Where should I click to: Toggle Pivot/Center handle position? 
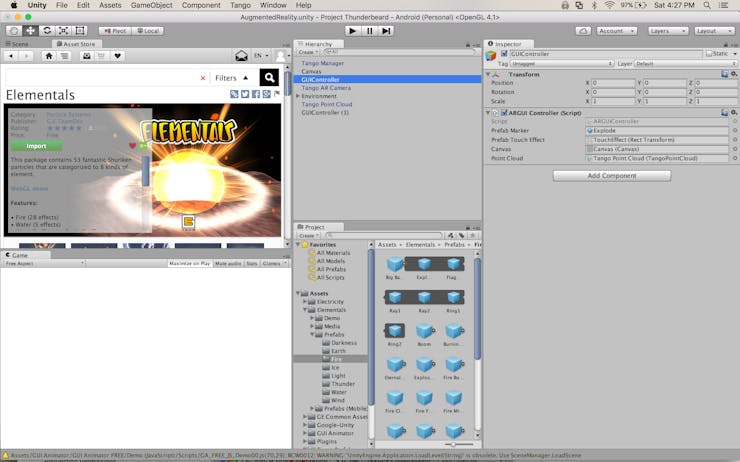tap(115, 31)
